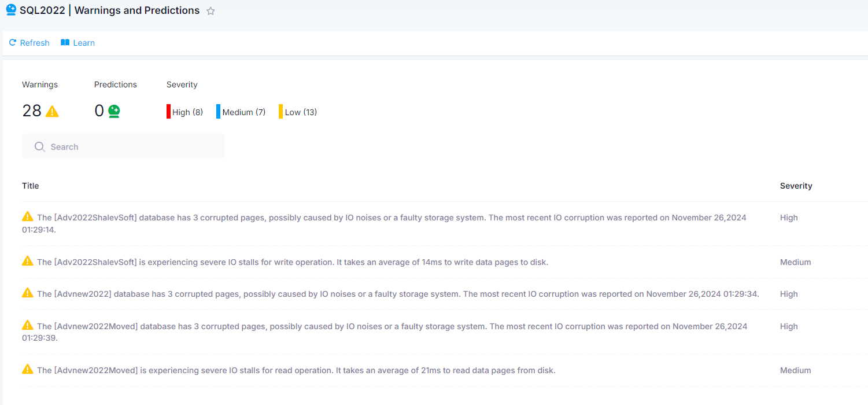The width and height of the screenshot is (868, 405).
Task: Click warning icon on Advnew2022Moved read stalls row
Action: [x=27, y=369]
